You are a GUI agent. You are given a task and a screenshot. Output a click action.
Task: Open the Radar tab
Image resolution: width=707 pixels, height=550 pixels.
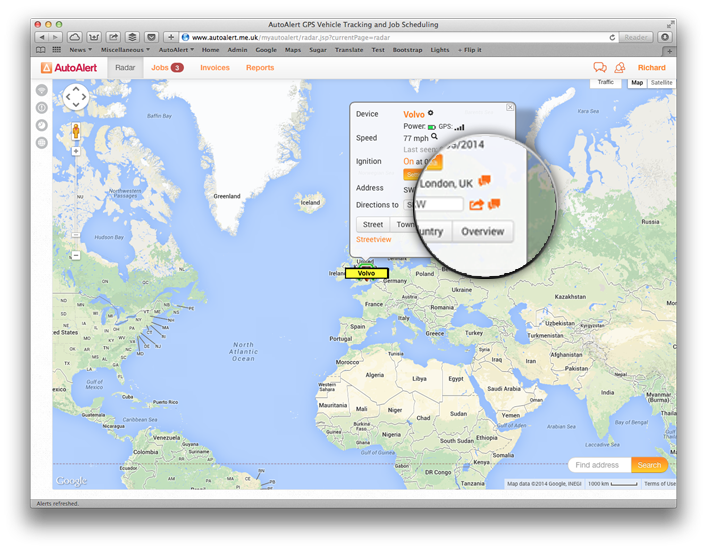click(125, 68)
